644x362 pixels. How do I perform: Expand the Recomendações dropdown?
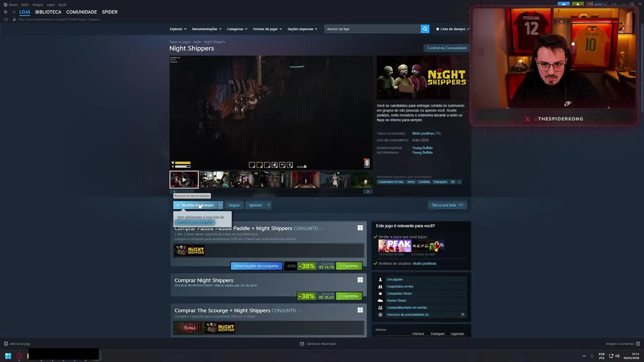click(206, 29)
